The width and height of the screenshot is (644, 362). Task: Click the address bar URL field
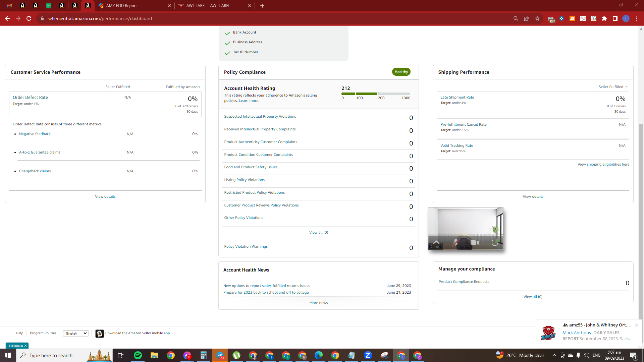pyautogui.click(x=275, y=18)
